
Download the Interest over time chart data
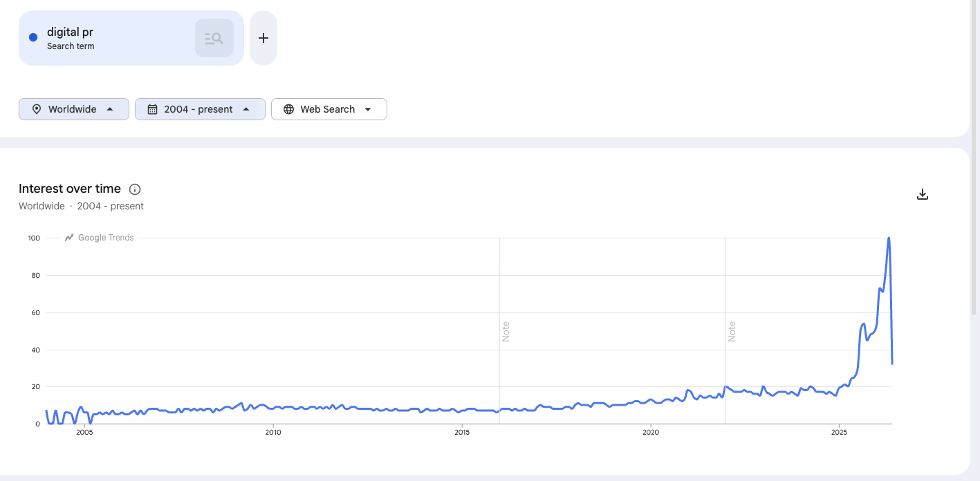click(922, 194)
